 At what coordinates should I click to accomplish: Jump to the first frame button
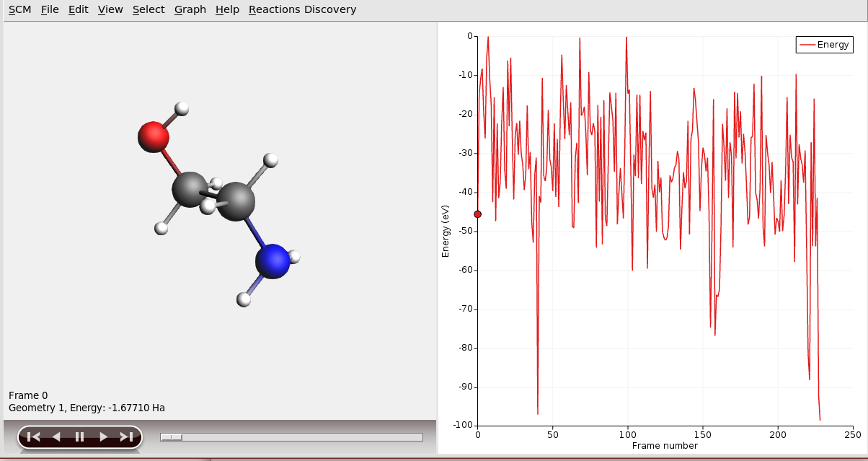(x=33, y=436)
